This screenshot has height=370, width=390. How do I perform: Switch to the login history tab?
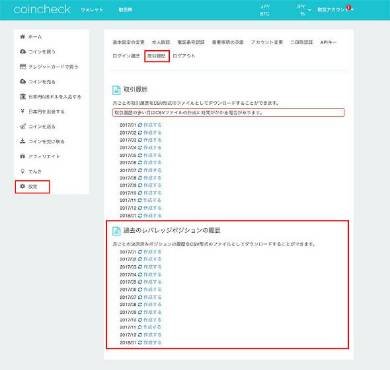pos(126,56)
